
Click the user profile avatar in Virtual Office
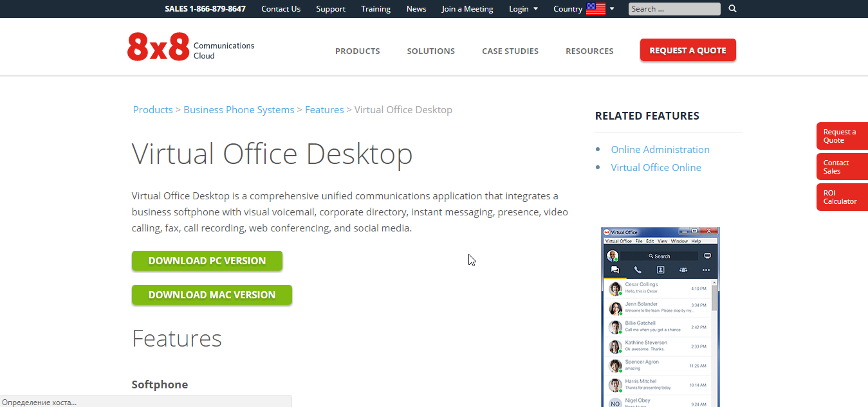(613, 255)
